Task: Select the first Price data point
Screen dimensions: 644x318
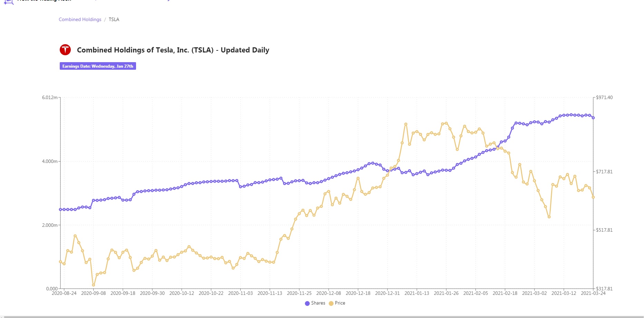Action: point(60,262)
